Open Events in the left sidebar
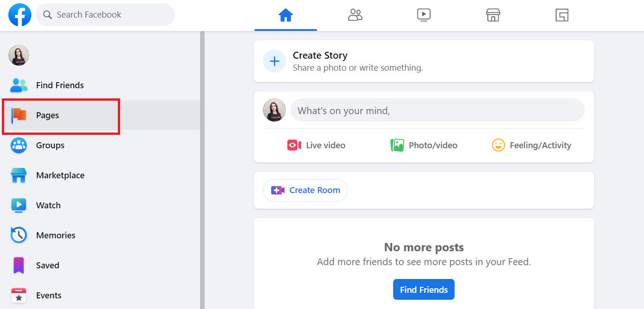The image size is (644, 309). [x=49, y=295]
